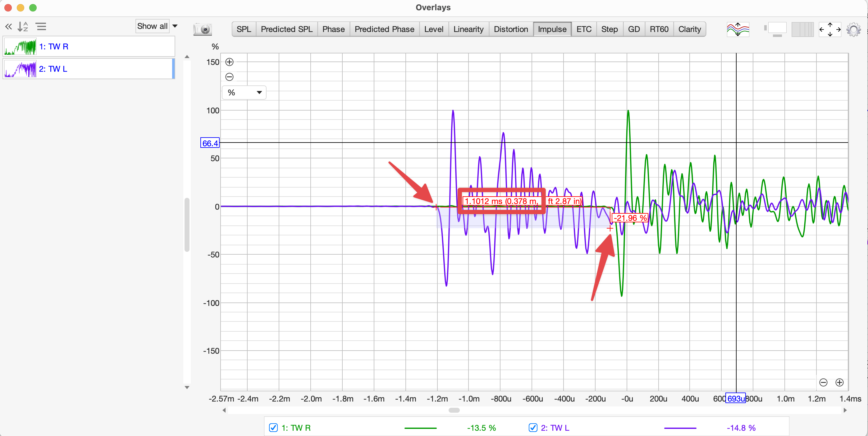Open the % axis units dropdown
This screenshot has width=868, height=436.
click(x=244, y=93)
